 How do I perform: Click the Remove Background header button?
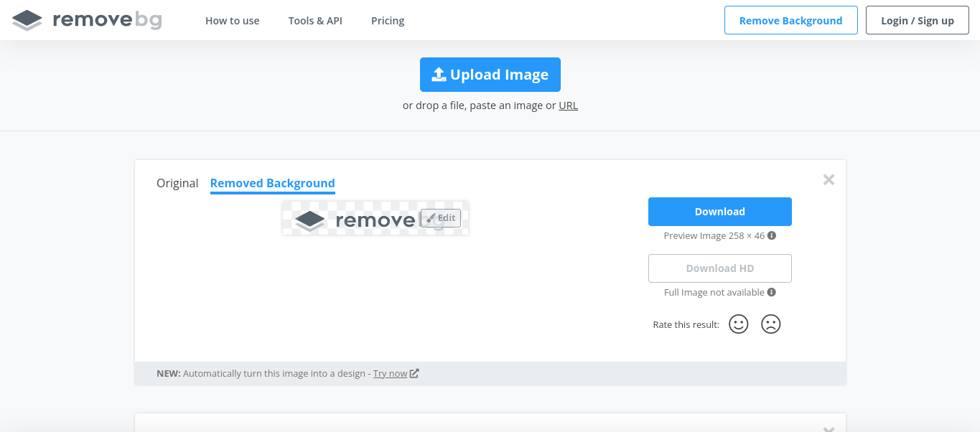(790, 20)
